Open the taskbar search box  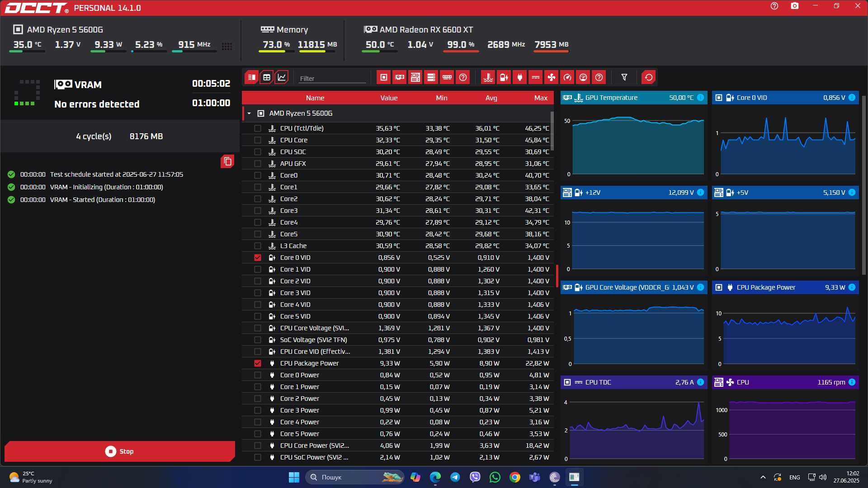(355, 477)
